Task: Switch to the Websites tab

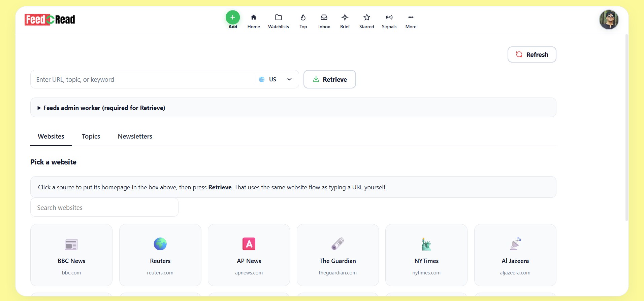Action: (x=51, y=137)
